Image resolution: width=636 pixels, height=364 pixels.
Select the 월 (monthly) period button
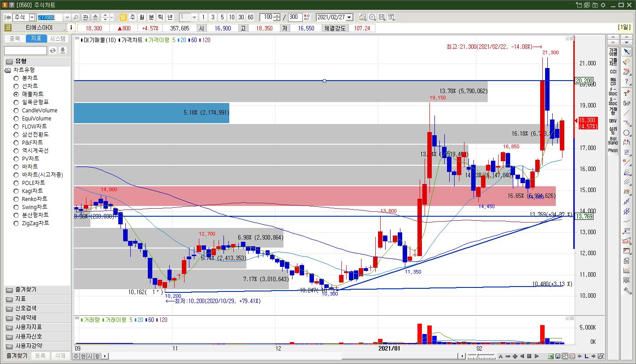pyautogui.click(x=142, y=17)
